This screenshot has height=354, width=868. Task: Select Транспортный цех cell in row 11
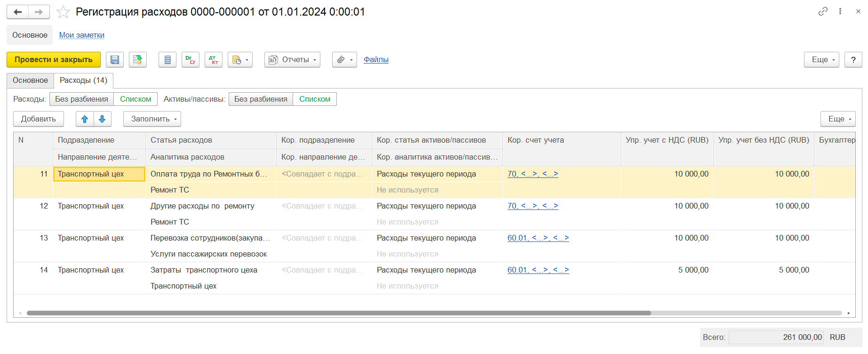[x=99, y=174]
